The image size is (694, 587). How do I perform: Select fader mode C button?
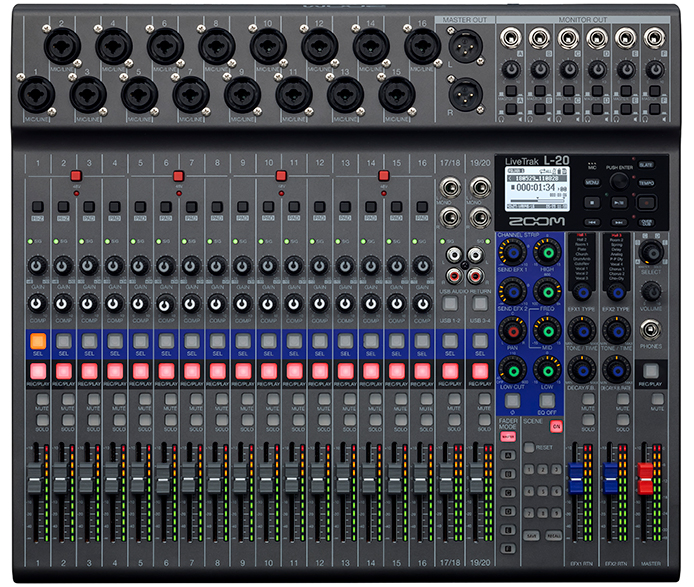[x=508, y=493]
